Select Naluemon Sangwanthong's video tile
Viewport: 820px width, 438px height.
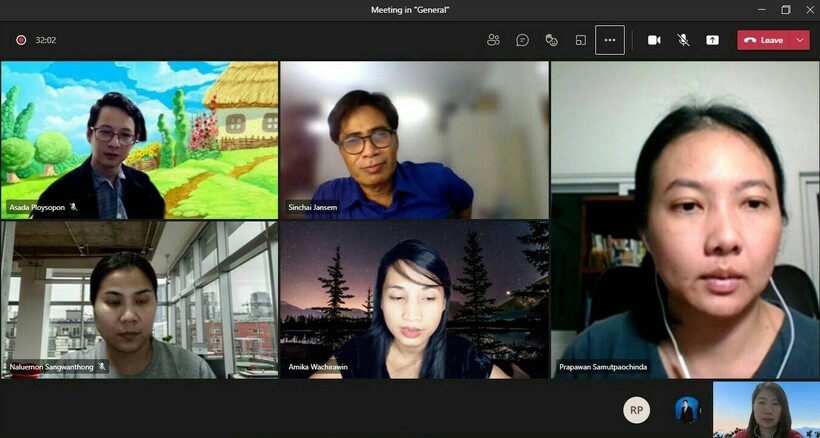coord(139,299)
